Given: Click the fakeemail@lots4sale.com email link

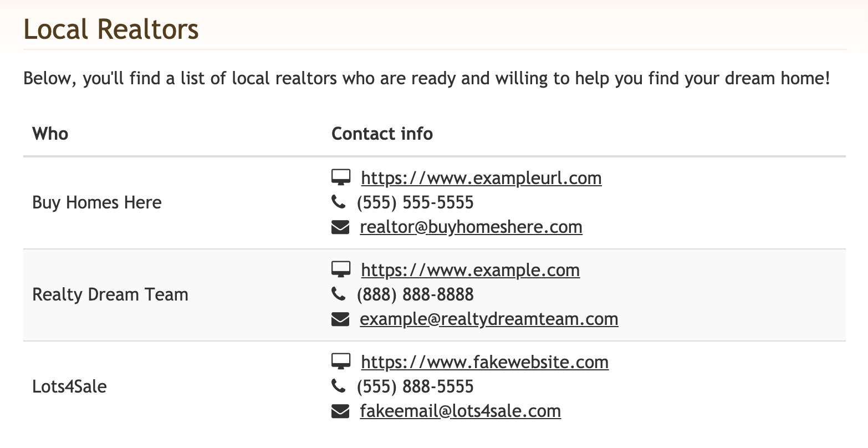Looking at the screenshot, I should coord(460,411).
